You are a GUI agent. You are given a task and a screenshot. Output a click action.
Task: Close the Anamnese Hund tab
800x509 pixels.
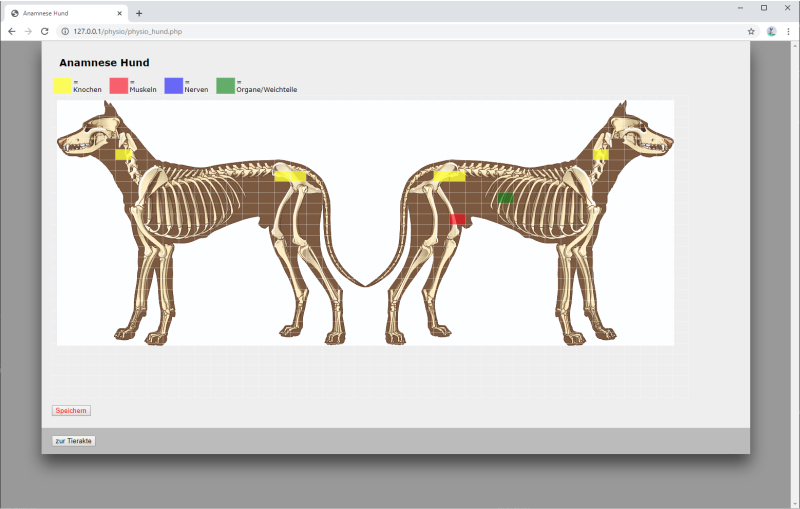point(120,13)
